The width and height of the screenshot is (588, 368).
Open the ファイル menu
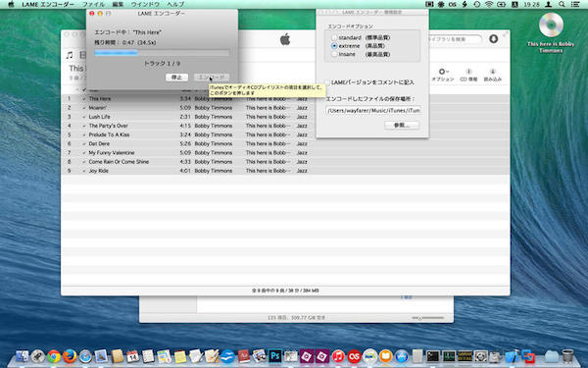[x=93, y=5]
